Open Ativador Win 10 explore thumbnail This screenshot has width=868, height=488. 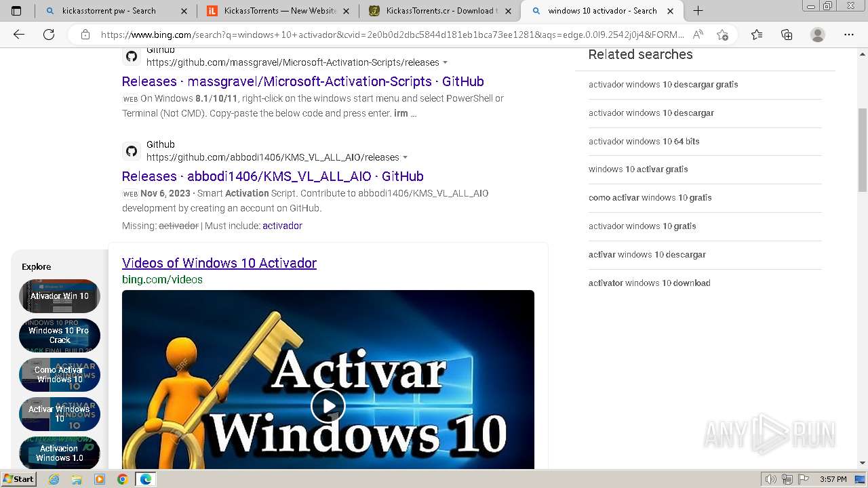tap(60, 296)
